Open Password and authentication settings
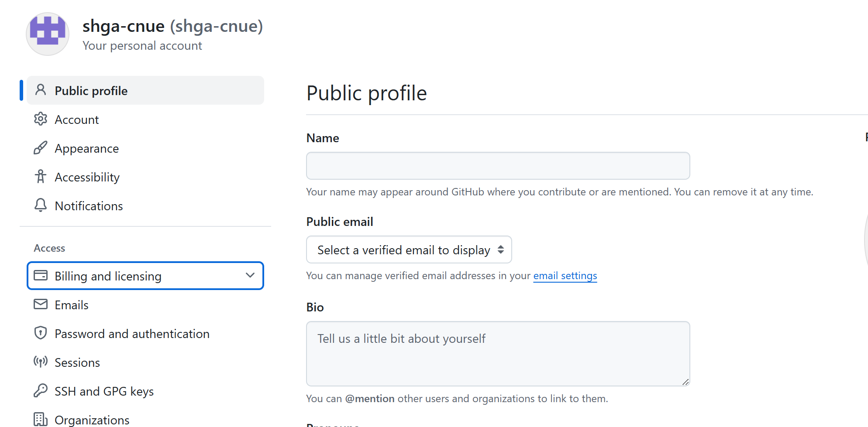This screenshot has width=868, height=427. click(145, 334)
